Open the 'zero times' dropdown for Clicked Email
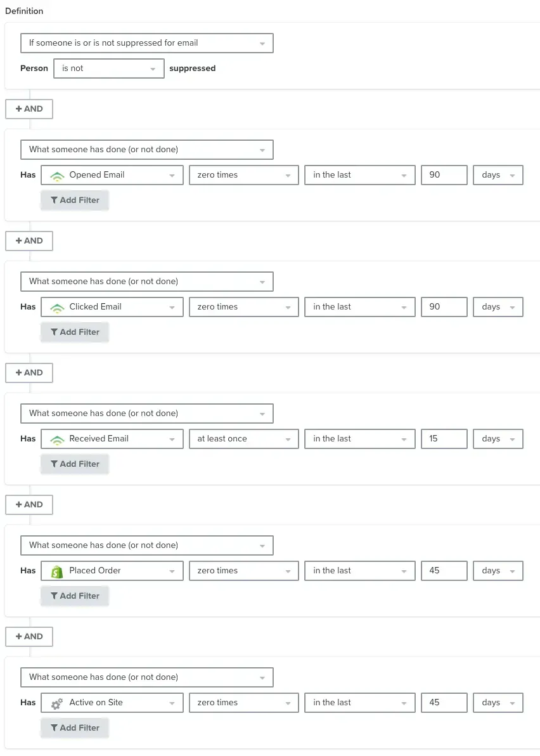 point(243,307)
